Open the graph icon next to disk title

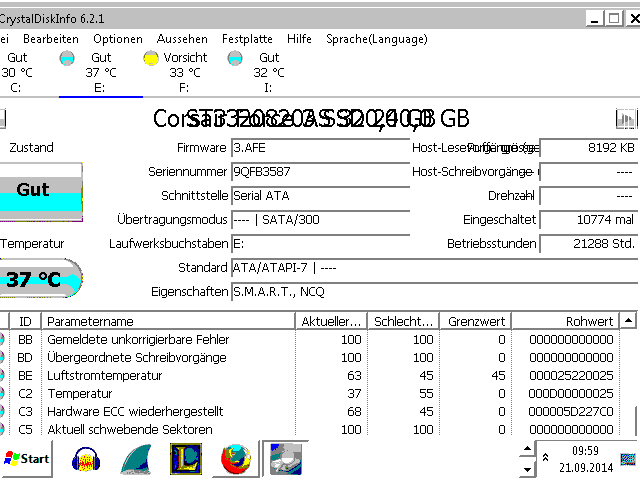coord(626,119)
